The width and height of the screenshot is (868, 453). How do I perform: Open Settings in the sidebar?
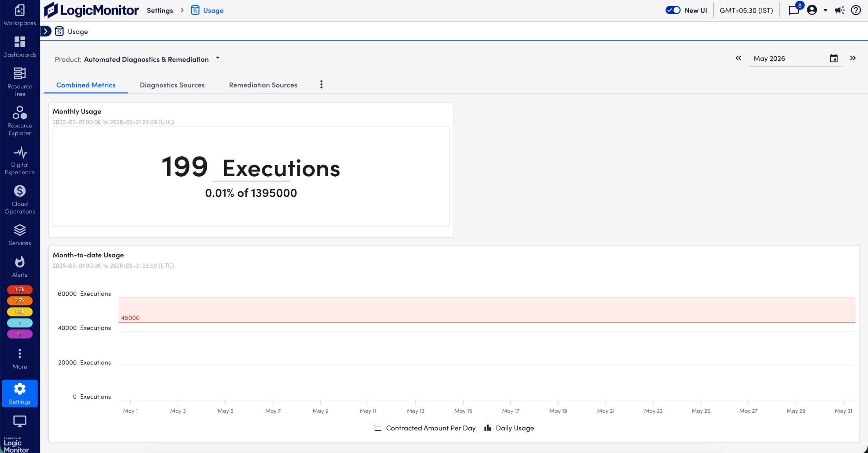click(20, 393)
